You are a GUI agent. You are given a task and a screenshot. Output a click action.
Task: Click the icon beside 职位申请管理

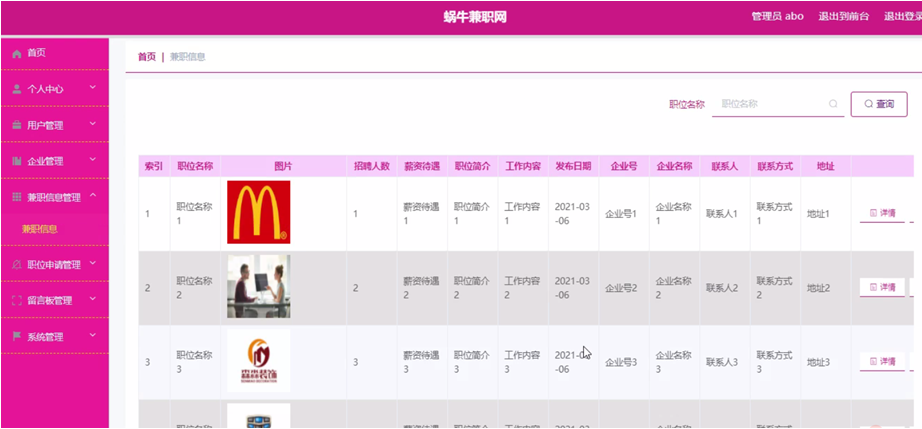17,264
